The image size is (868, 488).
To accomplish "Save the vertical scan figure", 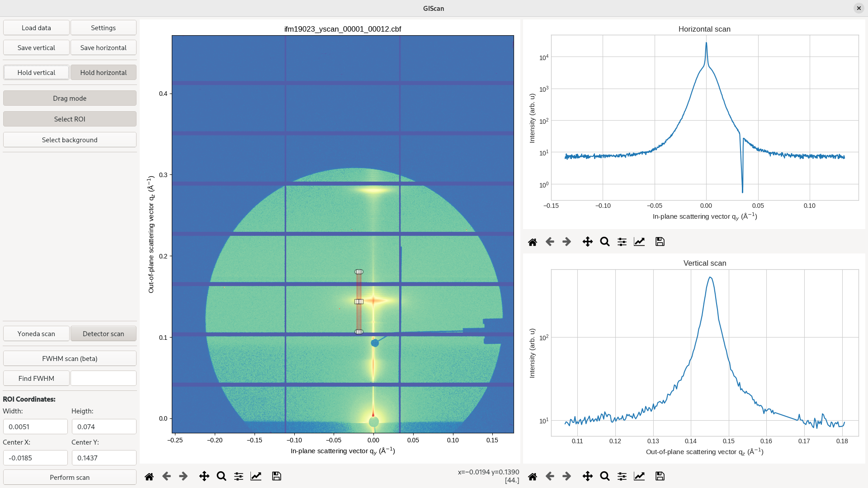I will (660, 476).
